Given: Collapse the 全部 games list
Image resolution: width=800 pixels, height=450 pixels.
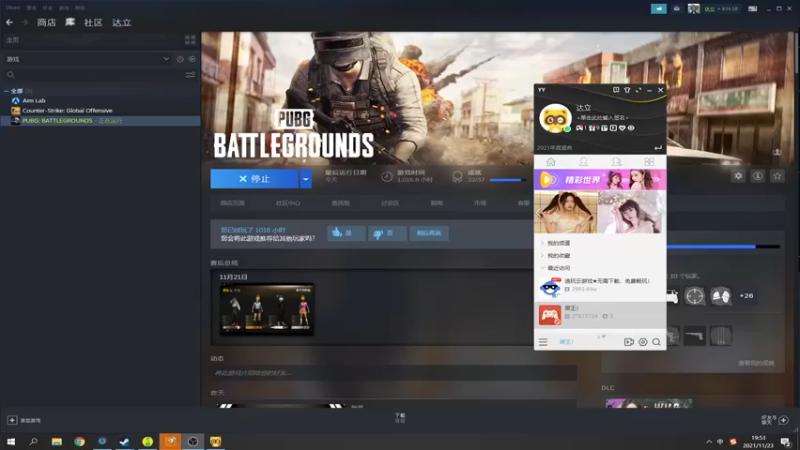Looking at the screenshot, I should tap(6, 91).
